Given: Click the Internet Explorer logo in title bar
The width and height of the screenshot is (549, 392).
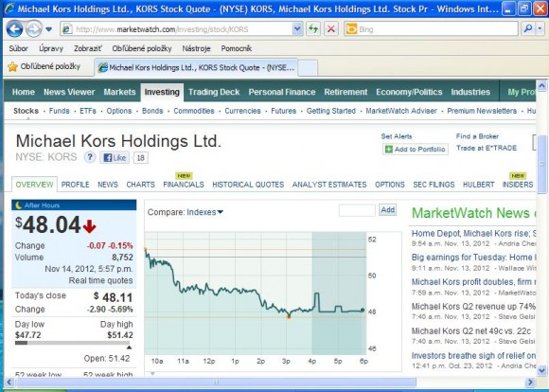Looking at the screenshot, I should pos(9,9).
